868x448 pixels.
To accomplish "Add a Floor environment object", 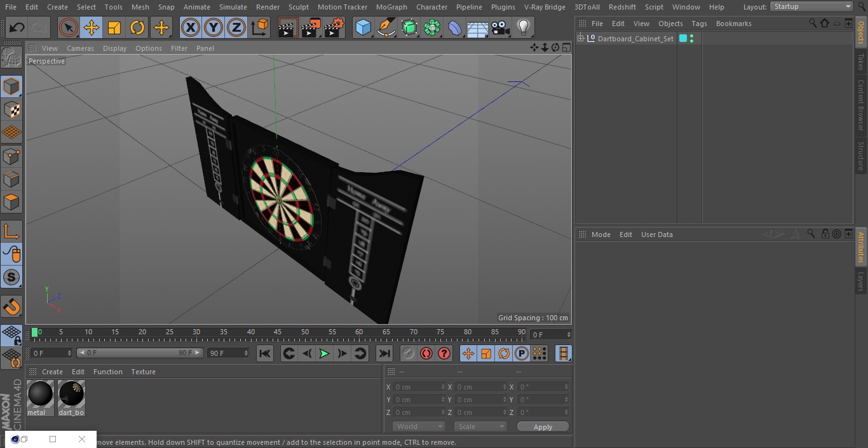I will [x=477, y=27].
